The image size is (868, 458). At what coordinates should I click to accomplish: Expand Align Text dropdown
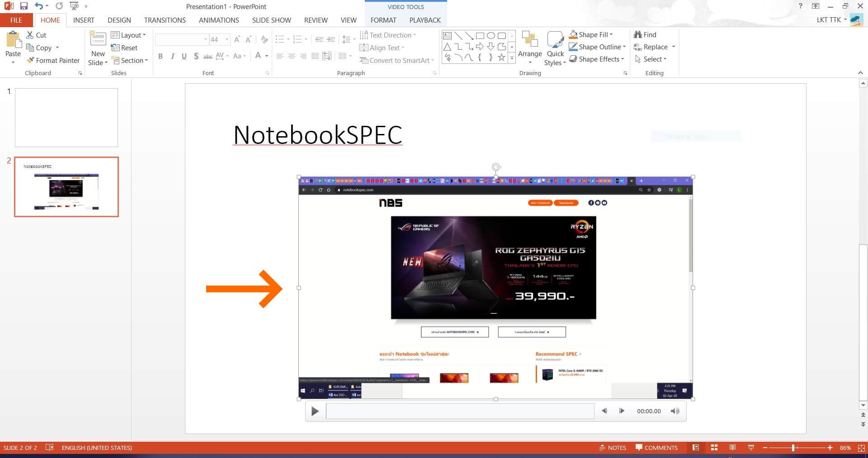382,48
